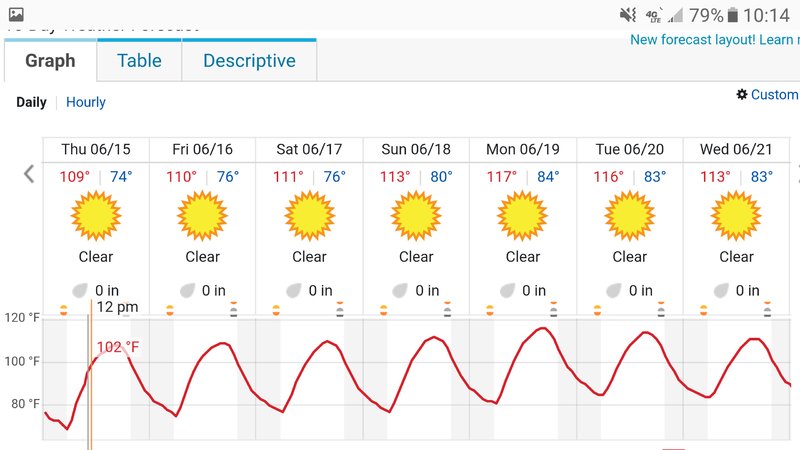Click the gallery image icon in status bar

click(x=16, y=14)
